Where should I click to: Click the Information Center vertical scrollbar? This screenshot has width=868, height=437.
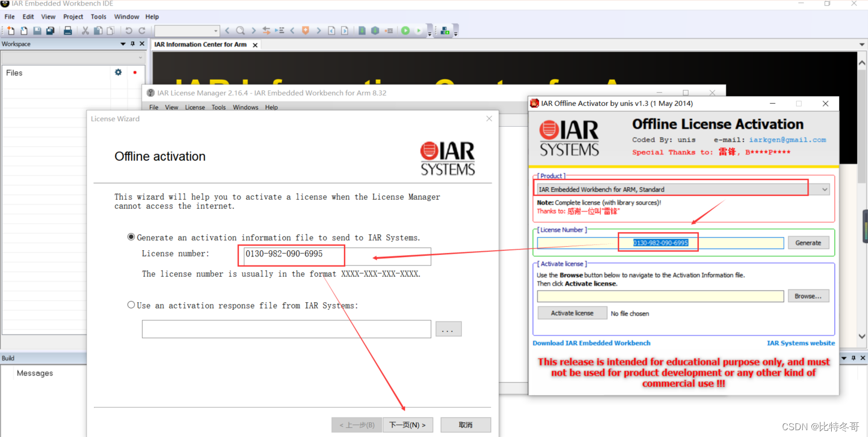[862, 198]
